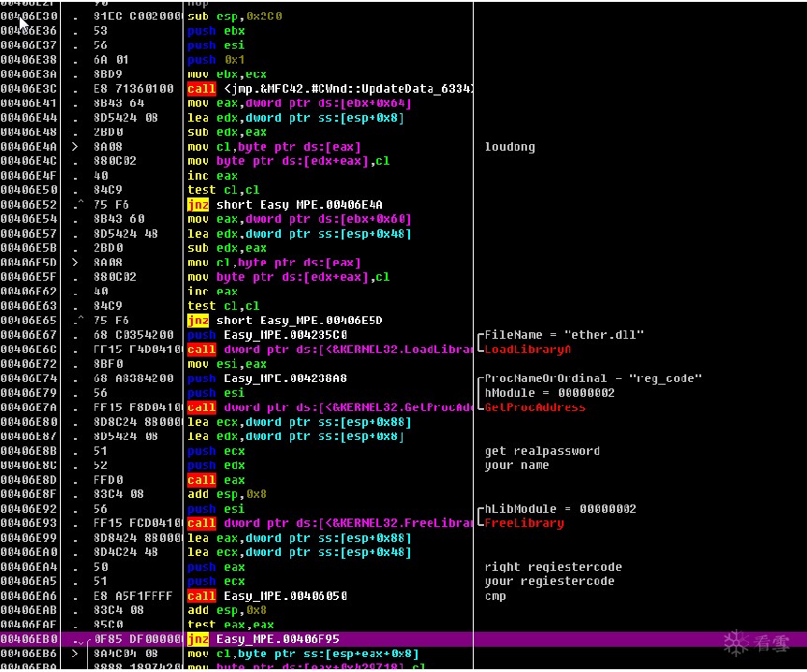Click address 00406E3C
This screenshot has width=807, height=672.
tap(29, 89)
